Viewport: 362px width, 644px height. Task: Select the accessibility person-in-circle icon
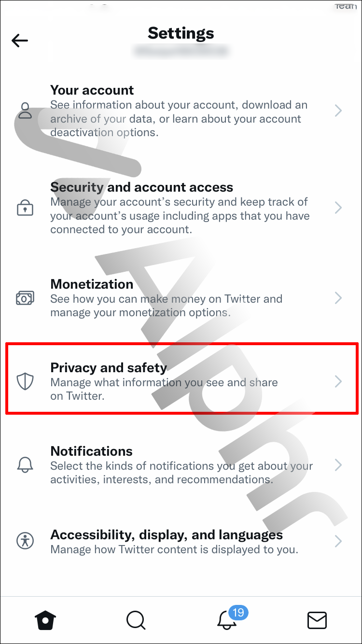(x=25, y=541)
